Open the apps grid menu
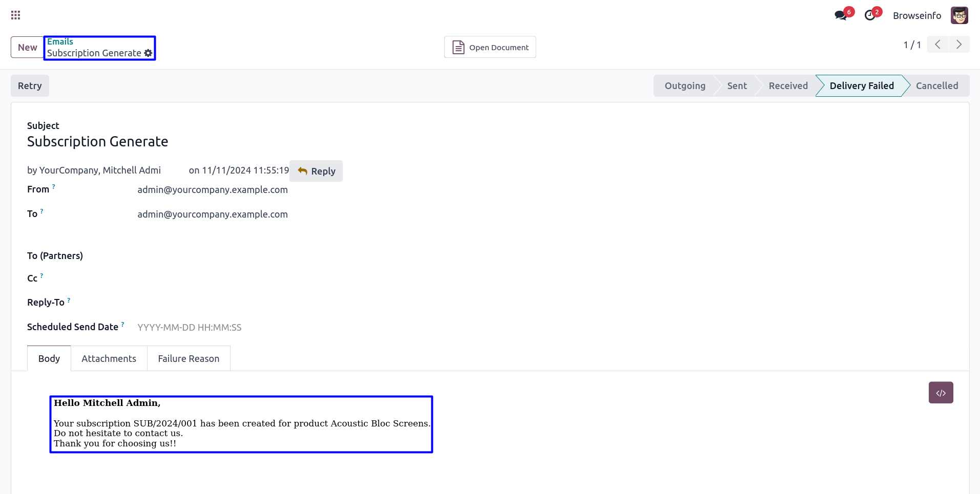 click(15, 15)
